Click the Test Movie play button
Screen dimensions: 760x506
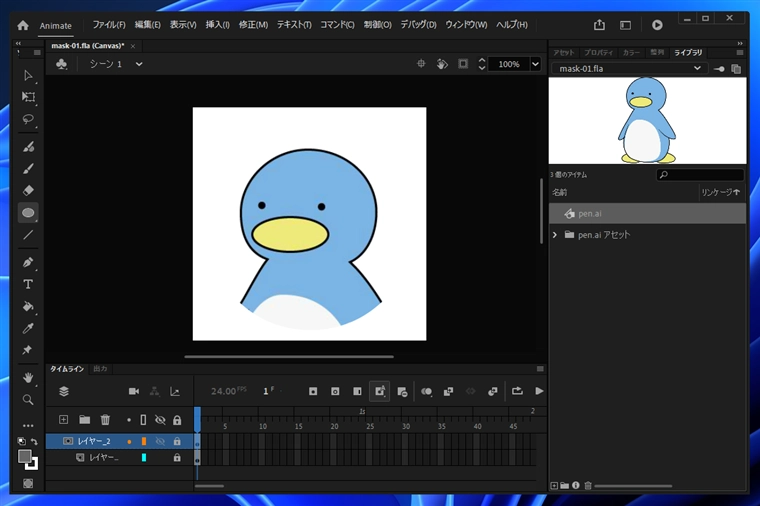tap(657, 25)
